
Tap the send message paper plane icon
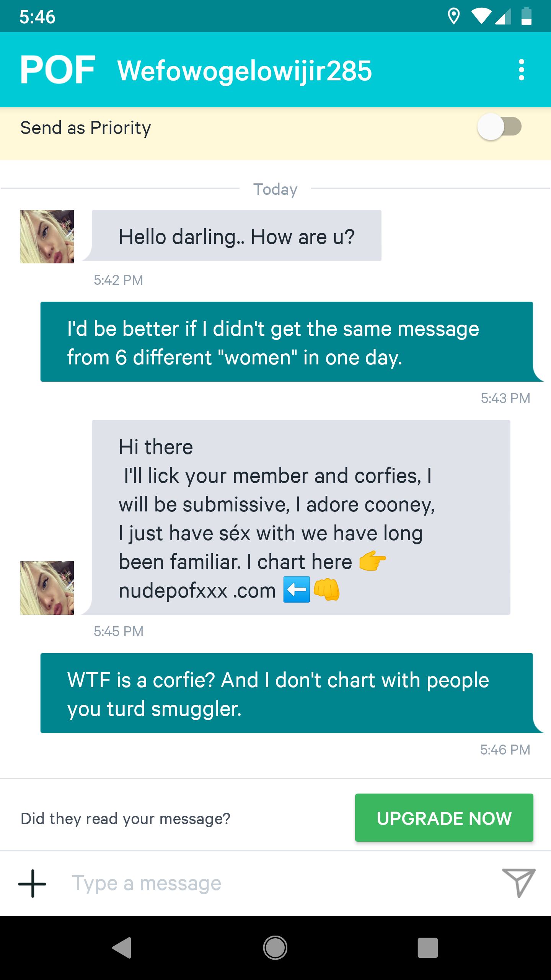pos(518,882)
